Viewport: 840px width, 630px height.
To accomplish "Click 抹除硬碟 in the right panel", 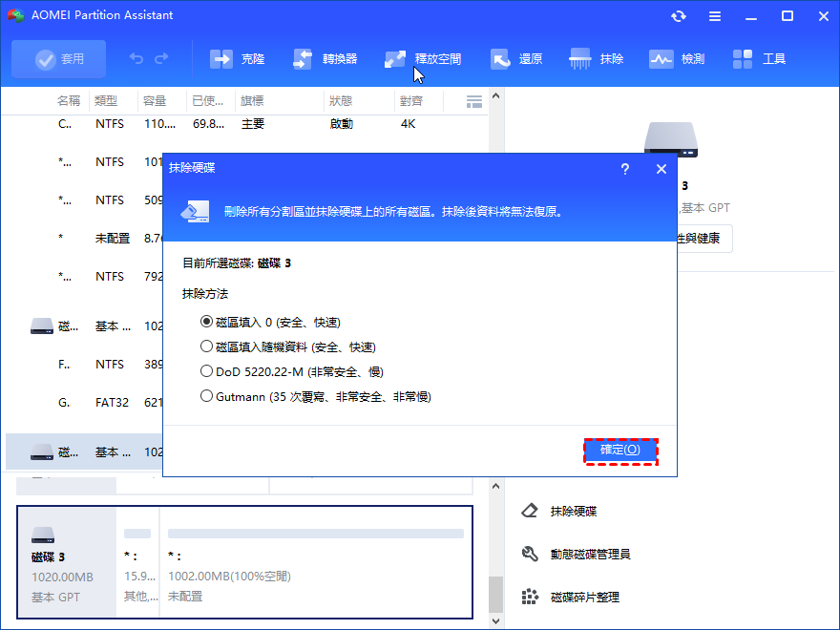I will [x=574, y=511].
